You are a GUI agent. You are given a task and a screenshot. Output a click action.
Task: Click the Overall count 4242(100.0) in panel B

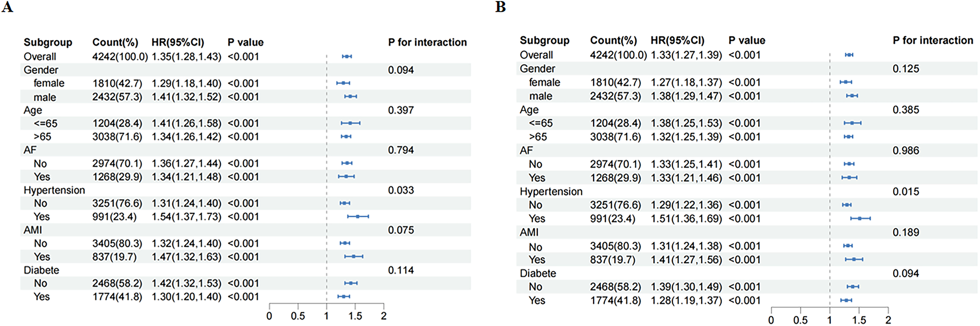click(618, 55)
